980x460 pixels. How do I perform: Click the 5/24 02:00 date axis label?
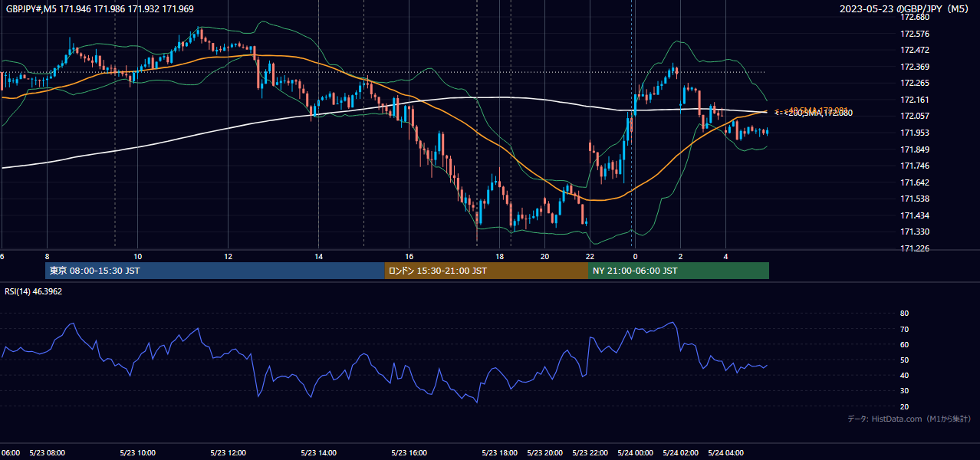[x=680, y=452]
